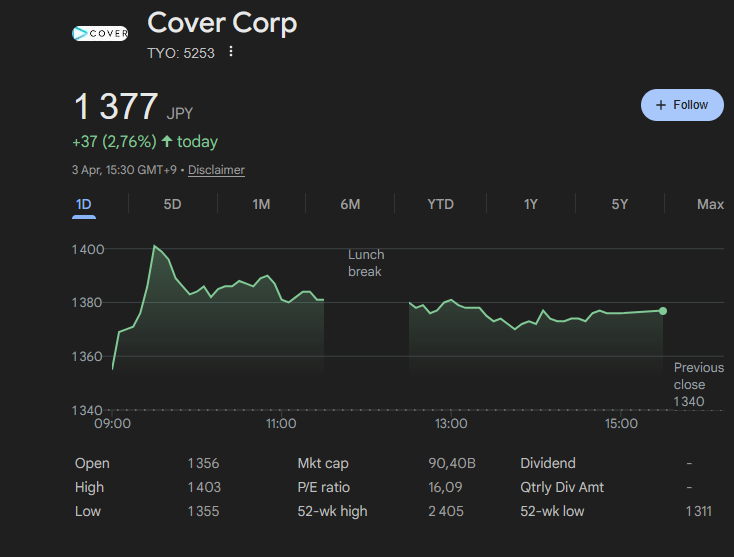Show the 6M chart range
734x557 pixels.
tap(350, 205)
